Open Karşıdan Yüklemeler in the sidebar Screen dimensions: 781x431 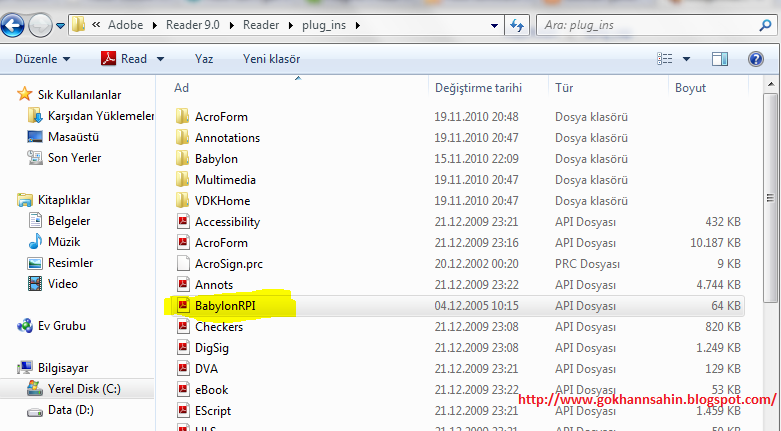point(91,116)
